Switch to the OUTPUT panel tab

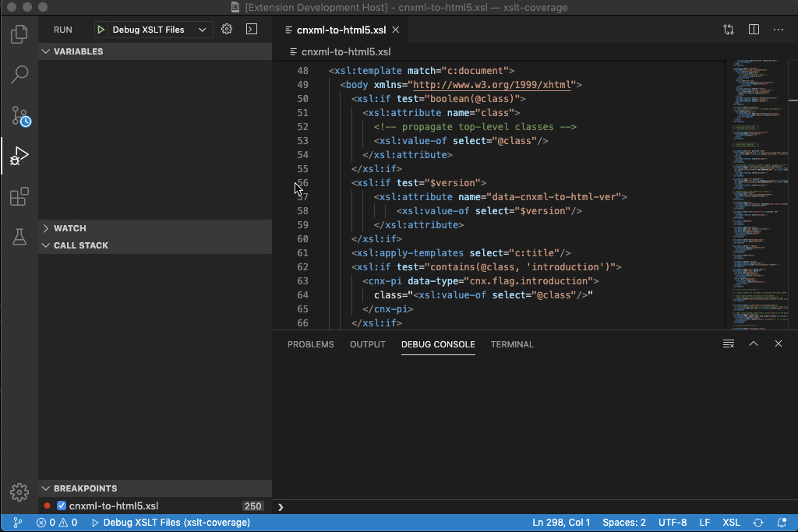(368, 344)
